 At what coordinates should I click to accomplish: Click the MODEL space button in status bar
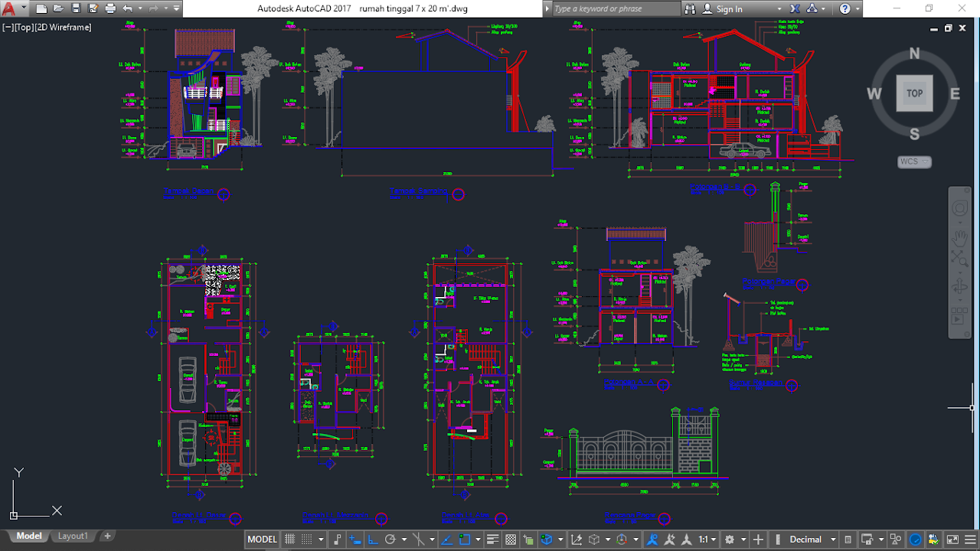262,540
